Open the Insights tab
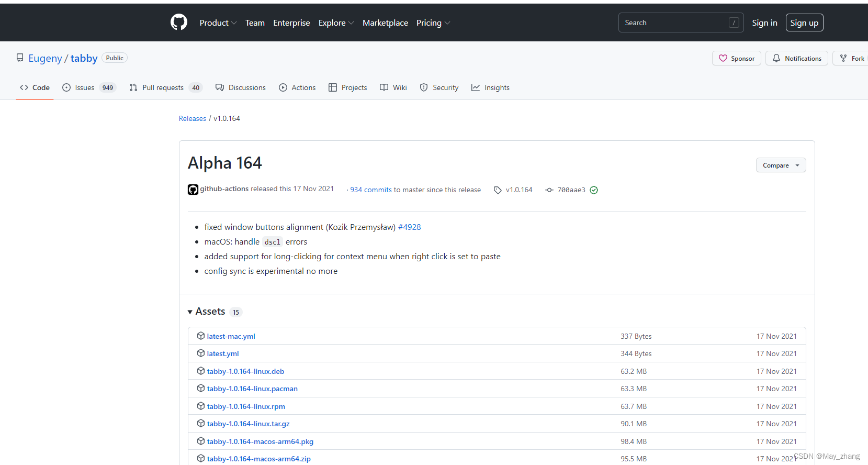This screenshot has width=868, height=465. (x=491, y=87)
